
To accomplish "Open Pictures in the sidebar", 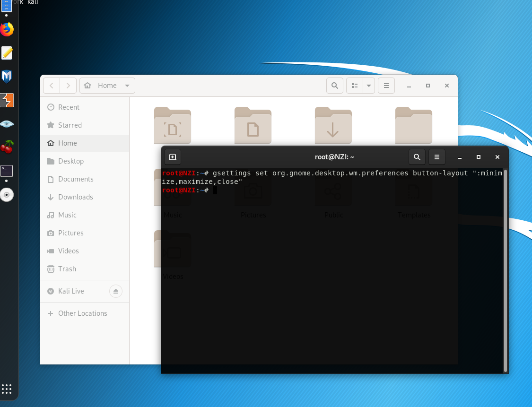I will (x=85, y=233).
